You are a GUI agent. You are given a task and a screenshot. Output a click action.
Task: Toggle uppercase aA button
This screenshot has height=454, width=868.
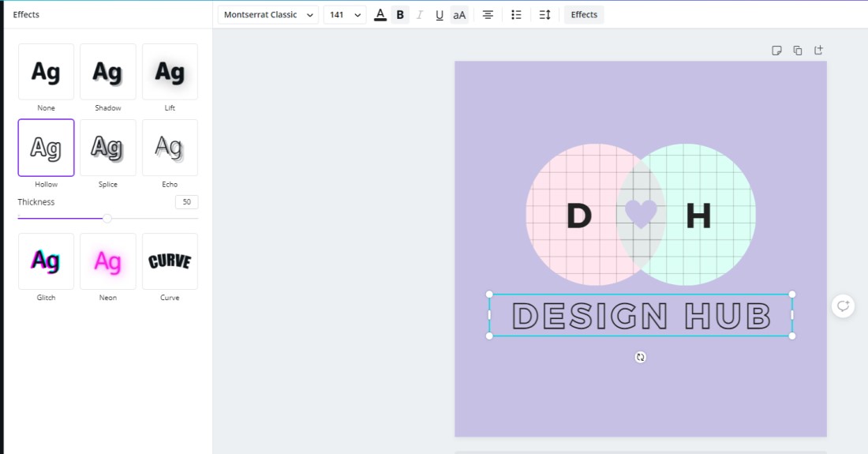pos(459,15)
